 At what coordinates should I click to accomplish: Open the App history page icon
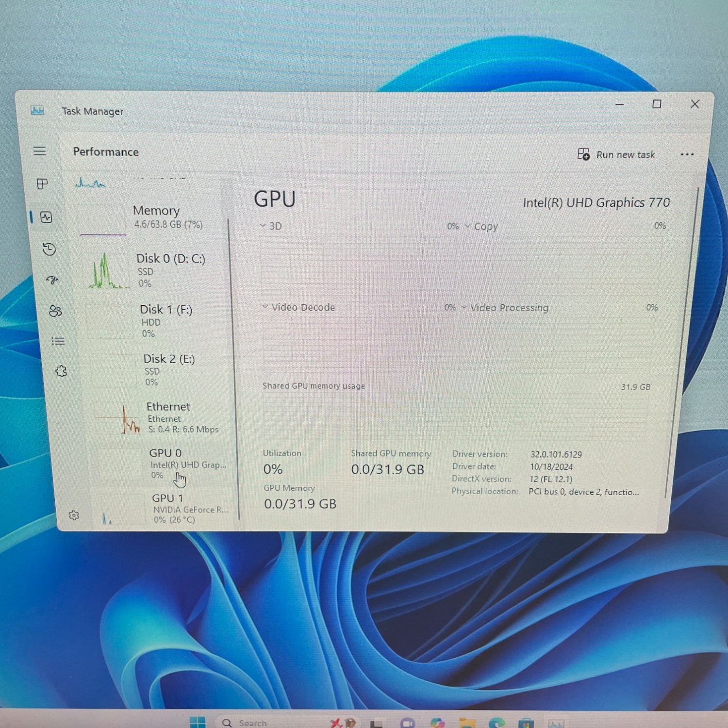[x=49, y=249]
